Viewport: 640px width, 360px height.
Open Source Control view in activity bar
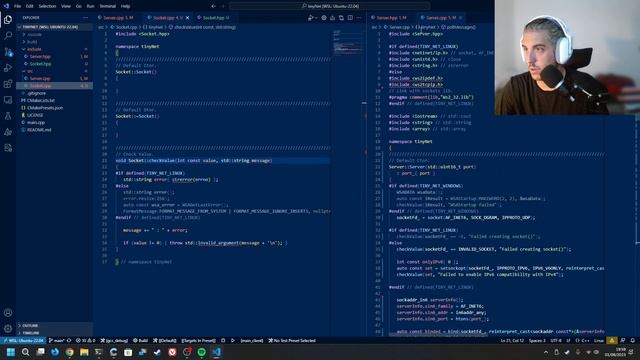(x=8, y=52)
